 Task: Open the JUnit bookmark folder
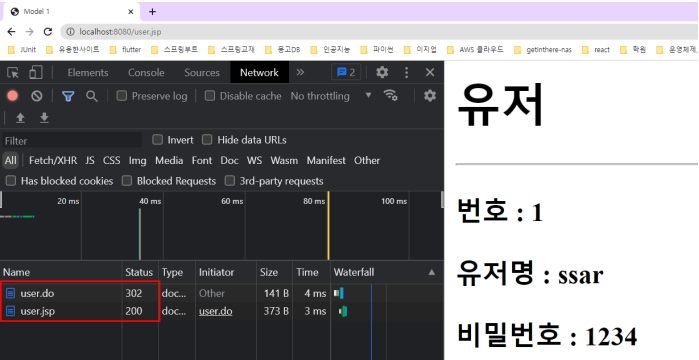23,49
